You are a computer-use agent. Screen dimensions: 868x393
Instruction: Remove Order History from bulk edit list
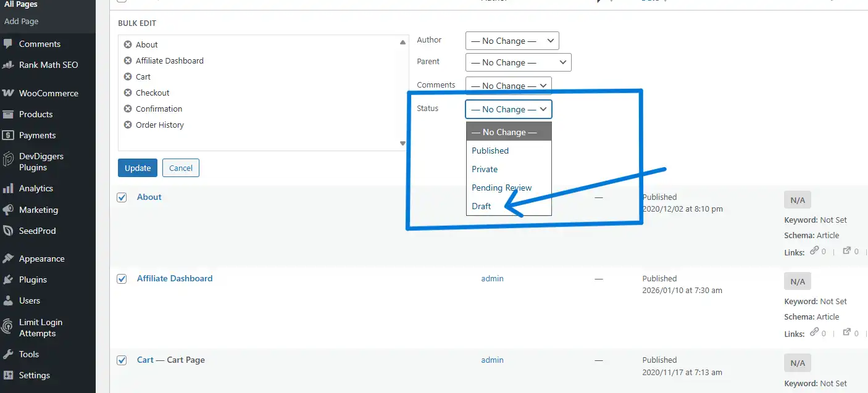click(x=128, y=125)
